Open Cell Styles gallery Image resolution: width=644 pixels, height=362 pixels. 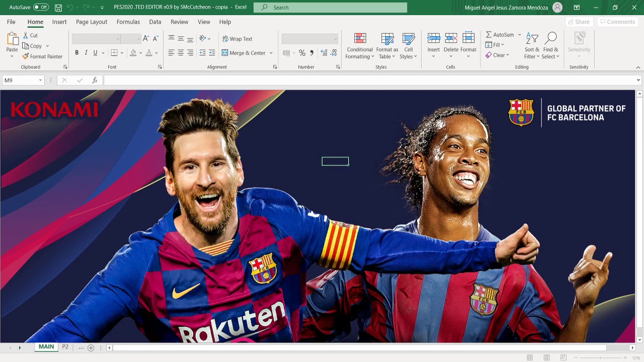click(x=408, y=46)
